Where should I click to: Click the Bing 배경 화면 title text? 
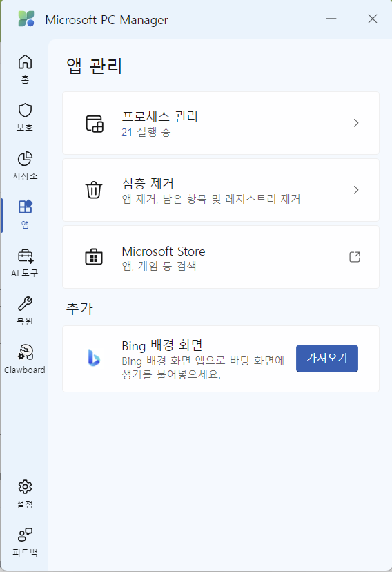point(162,345)
